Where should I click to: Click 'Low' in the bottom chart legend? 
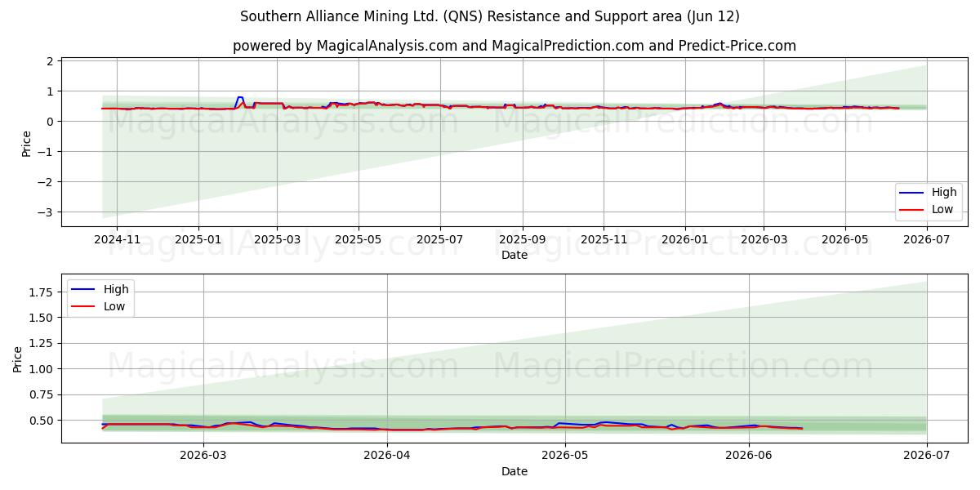pyautogui.click(x=115, y=306)
